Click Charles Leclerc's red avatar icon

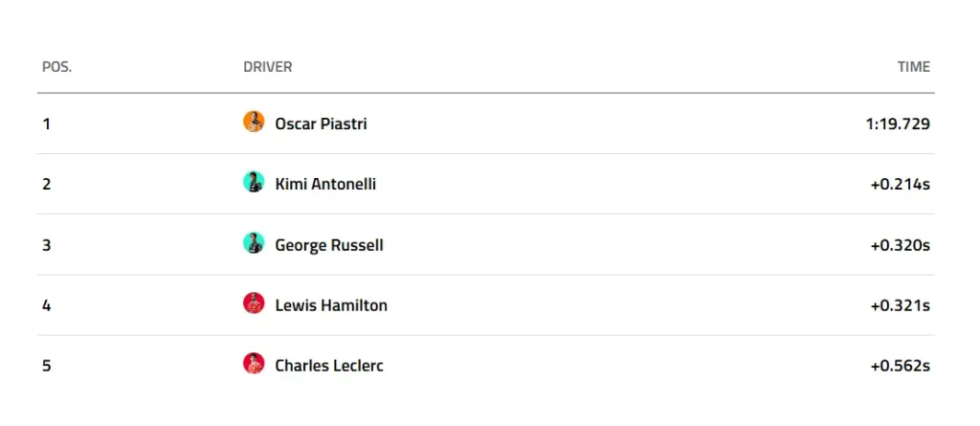click(254, 364)
